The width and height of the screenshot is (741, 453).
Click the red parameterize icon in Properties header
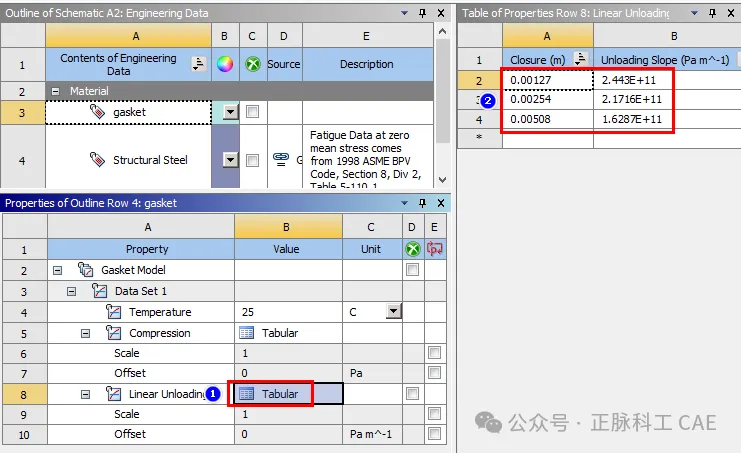pyautogui.click(x=433, y=249)
